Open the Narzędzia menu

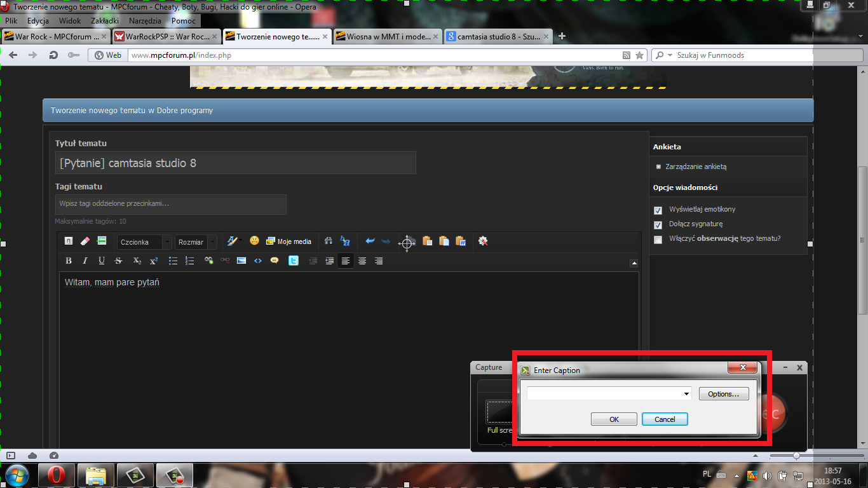146,21
